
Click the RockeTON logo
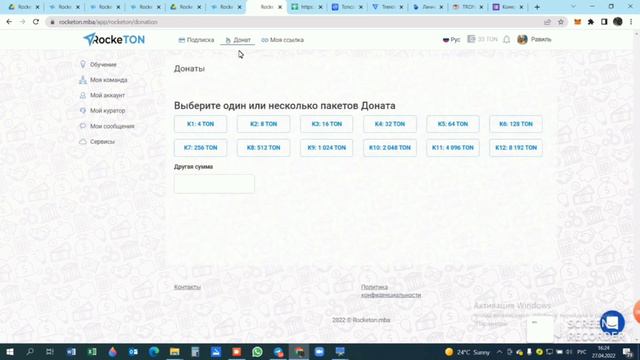(x=114, y=40)
